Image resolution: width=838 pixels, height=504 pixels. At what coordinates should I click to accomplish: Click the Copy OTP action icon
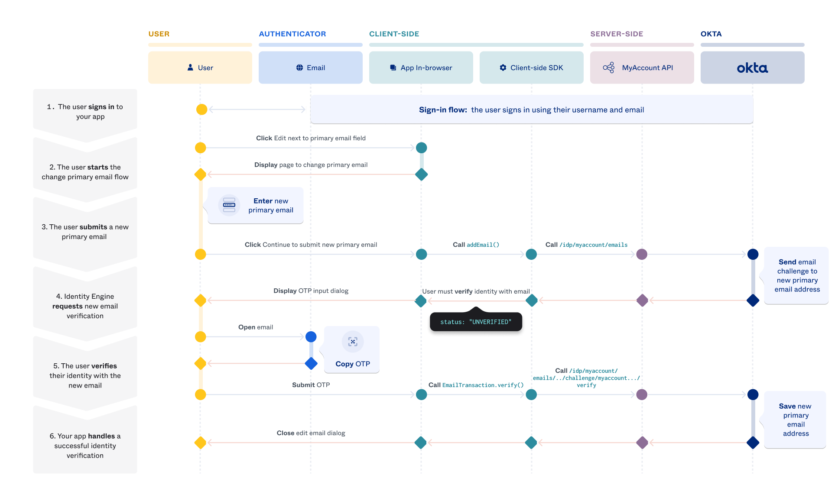(353, 341)
